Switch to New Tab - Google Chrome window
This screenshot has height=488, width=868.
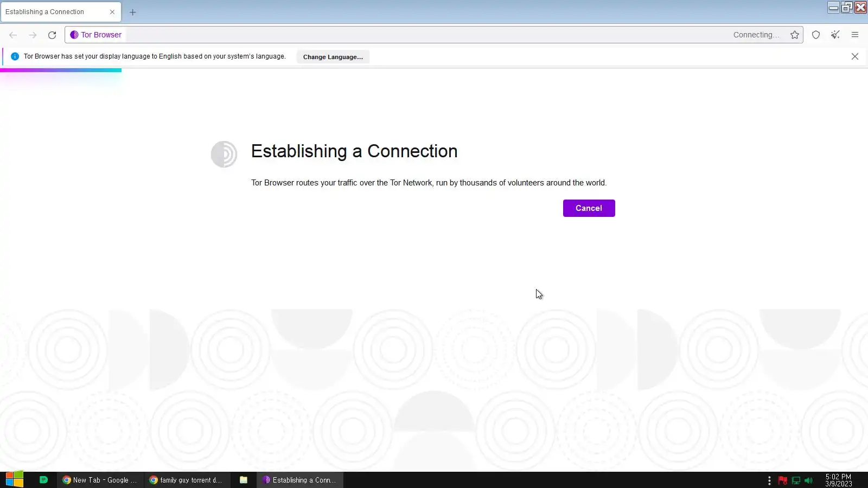tap(100, 480)
